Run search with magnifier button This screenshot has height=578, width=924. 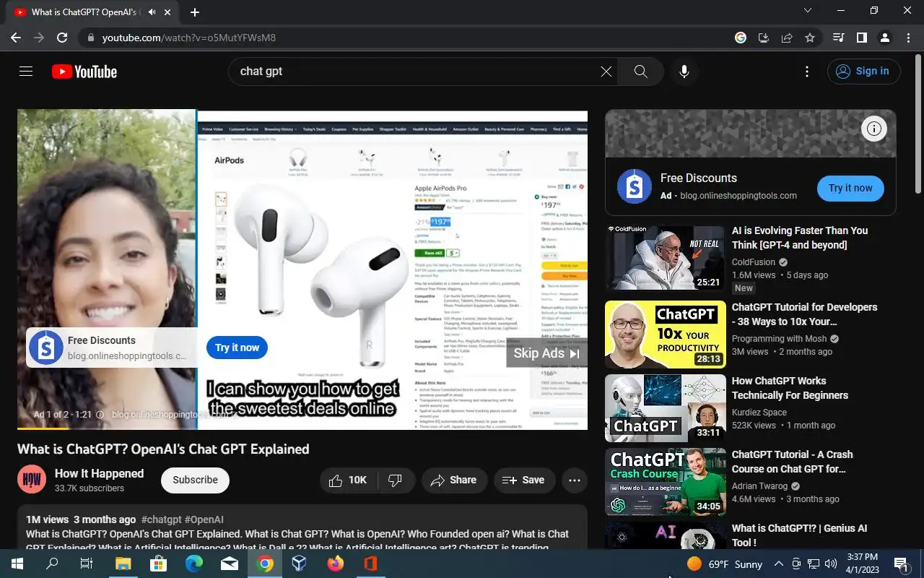[x=640, y=72]
